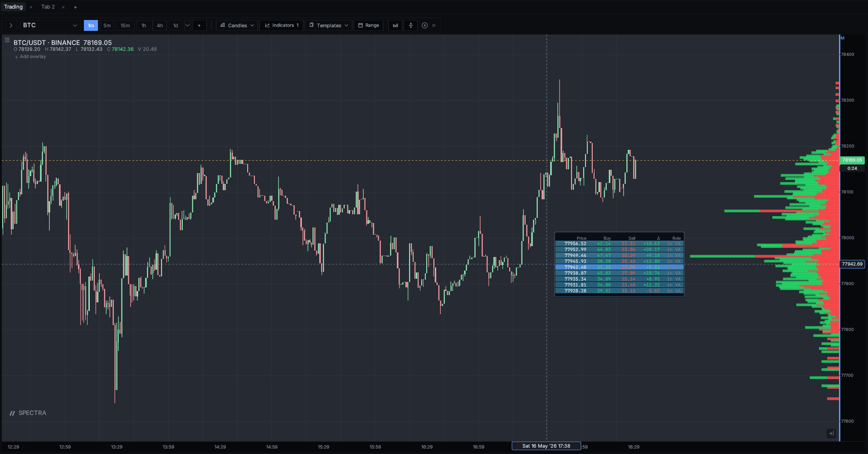Select the 77949.46 price row

[x=619, y=256]
